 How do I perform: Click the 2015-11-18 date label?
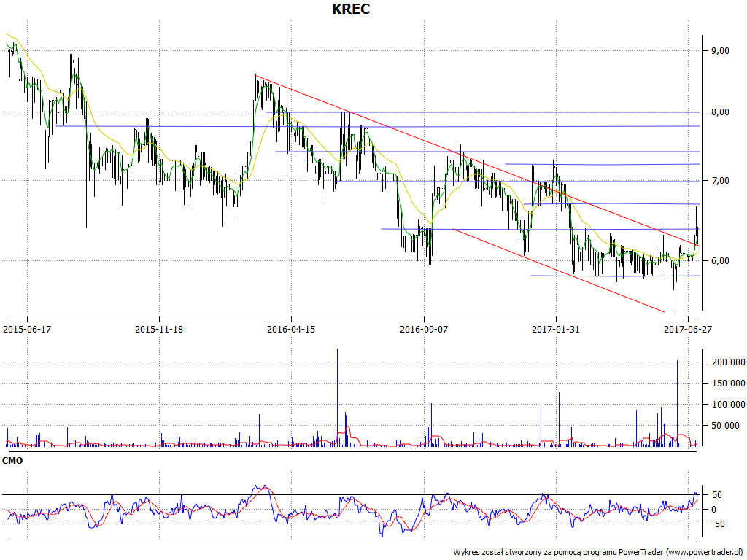(159, 329)
